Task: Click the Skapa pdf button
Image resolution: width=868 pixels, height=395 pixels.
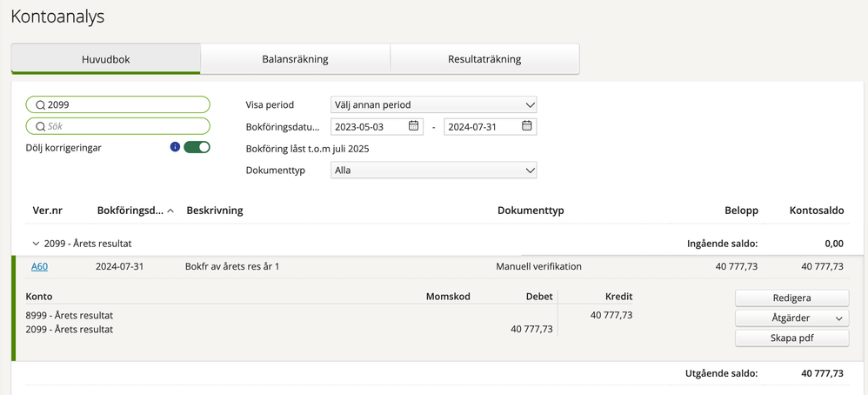Action: (791, 338)
